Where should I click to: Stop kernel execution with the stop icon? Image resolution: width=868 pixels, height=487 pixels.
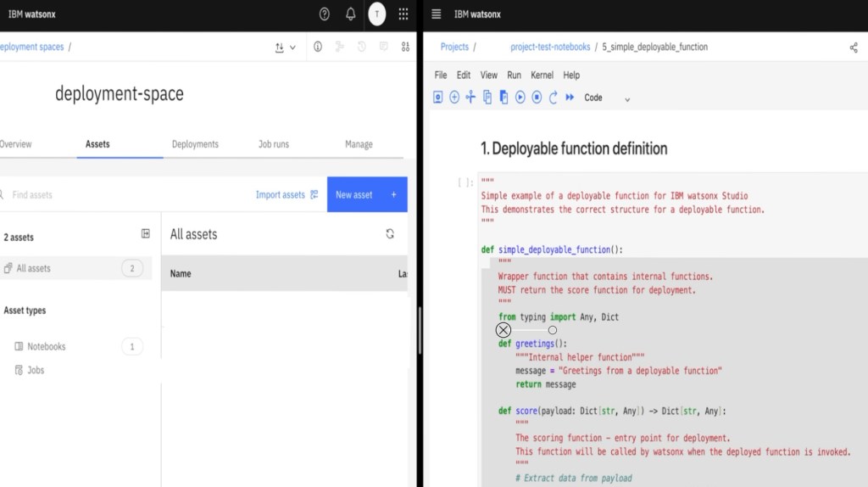(537, 98)
